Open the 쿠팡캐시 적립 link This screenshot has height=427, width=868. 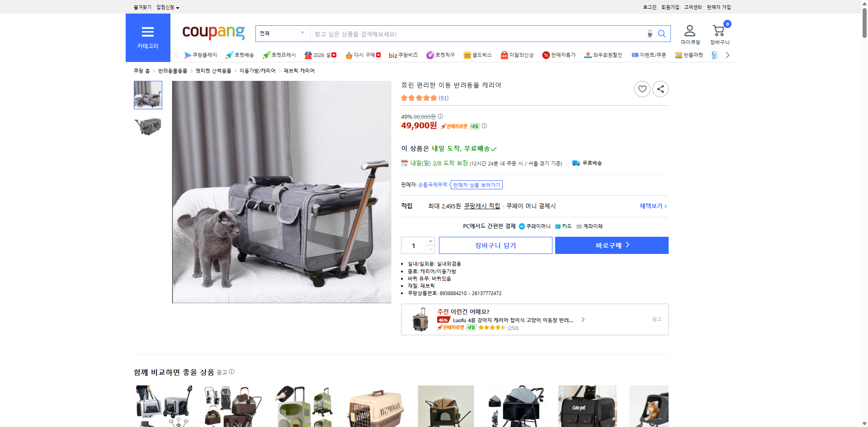pyautogui.click(x=482, y=206)
